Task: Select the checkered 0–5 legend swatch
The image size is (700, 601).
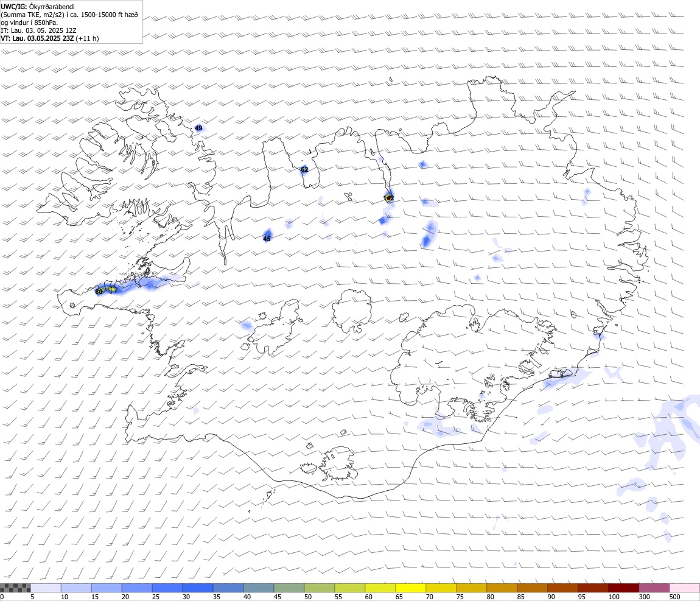Action: point(15,588)
